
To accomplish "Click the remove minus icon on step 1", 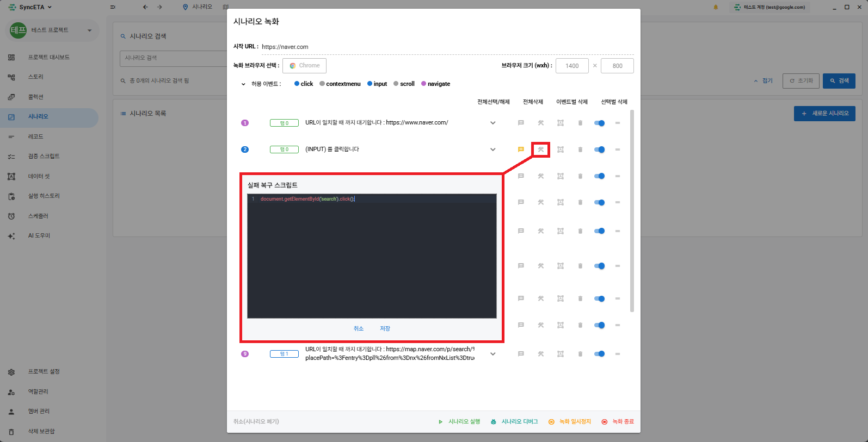I will point(618,123).
